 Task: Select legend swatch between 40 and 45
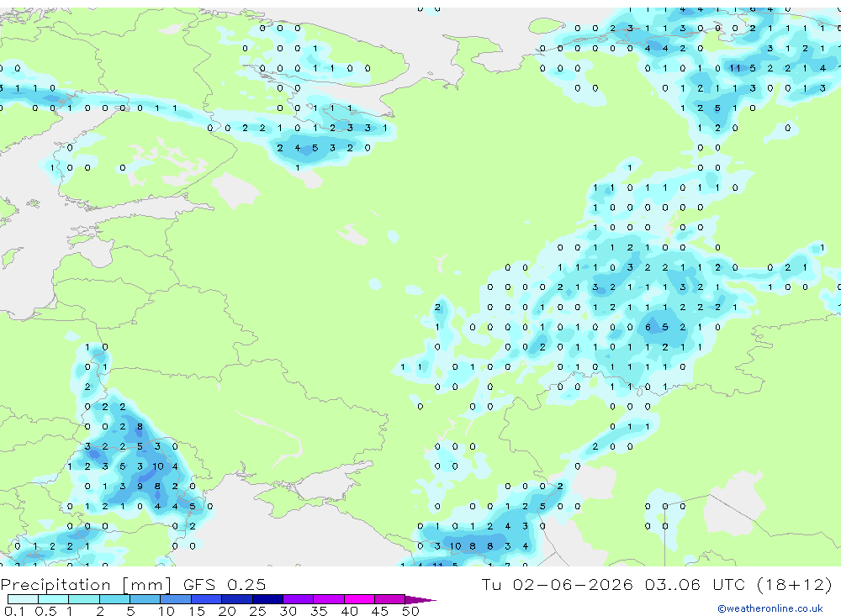(359, 599)
